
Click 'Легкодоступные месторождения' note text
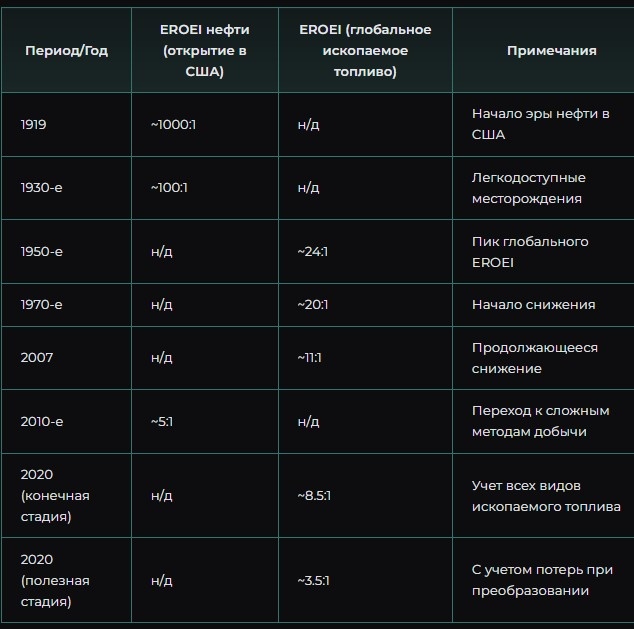pos(528,188)
